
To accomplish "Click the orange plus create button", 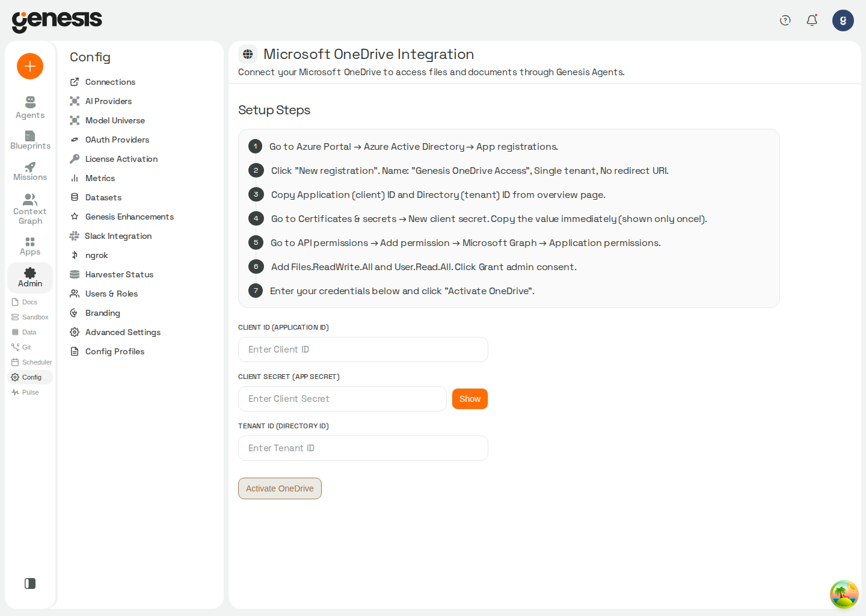I will click(x=30, y=66).
